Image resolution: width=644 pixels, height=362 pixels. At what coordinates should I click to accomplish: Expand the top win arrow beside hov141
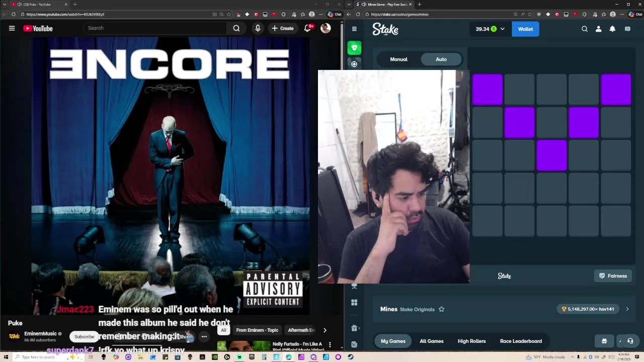coord(627,309)
